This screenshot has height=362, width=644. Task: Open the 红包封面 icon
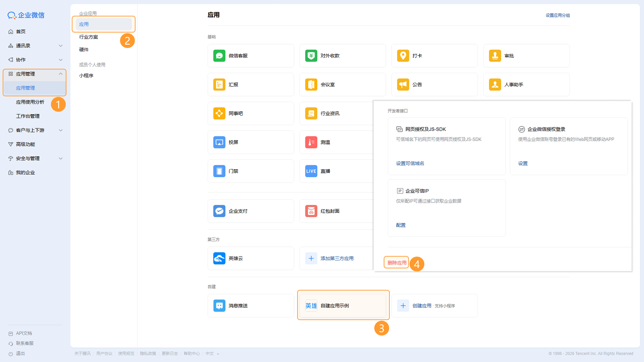tap(311, 211)
